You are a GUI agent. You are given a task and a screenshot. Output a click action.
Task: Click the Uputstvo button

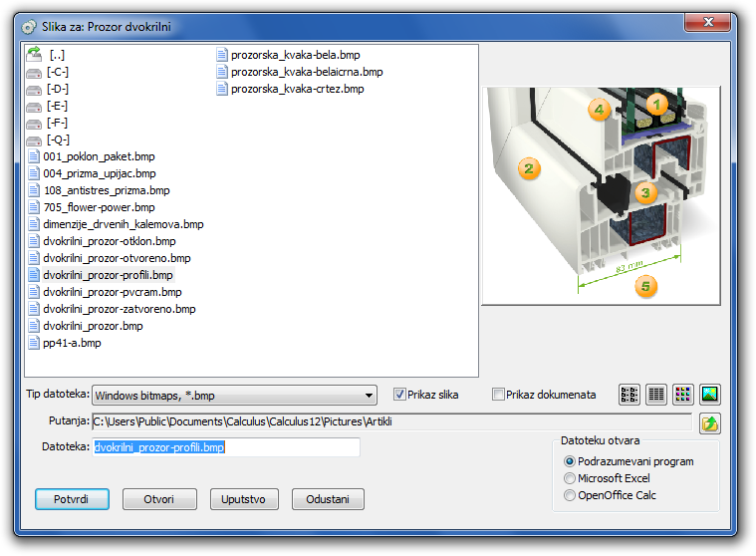click(x=244, y=499)
